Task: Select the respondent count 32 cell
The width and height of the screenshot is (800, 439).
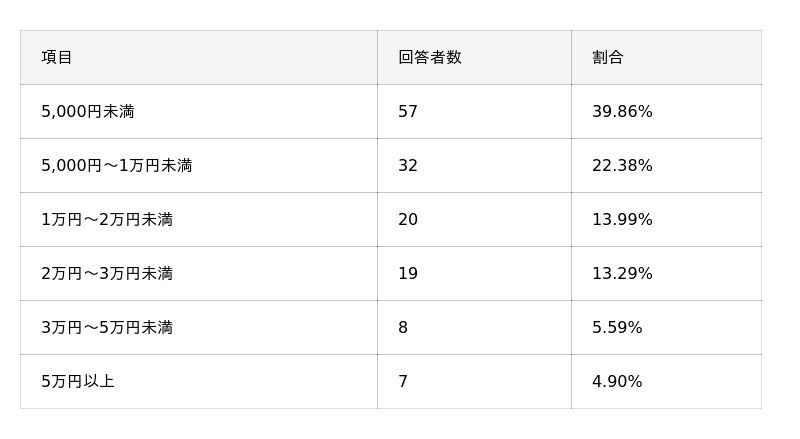Action: point(408,166)
